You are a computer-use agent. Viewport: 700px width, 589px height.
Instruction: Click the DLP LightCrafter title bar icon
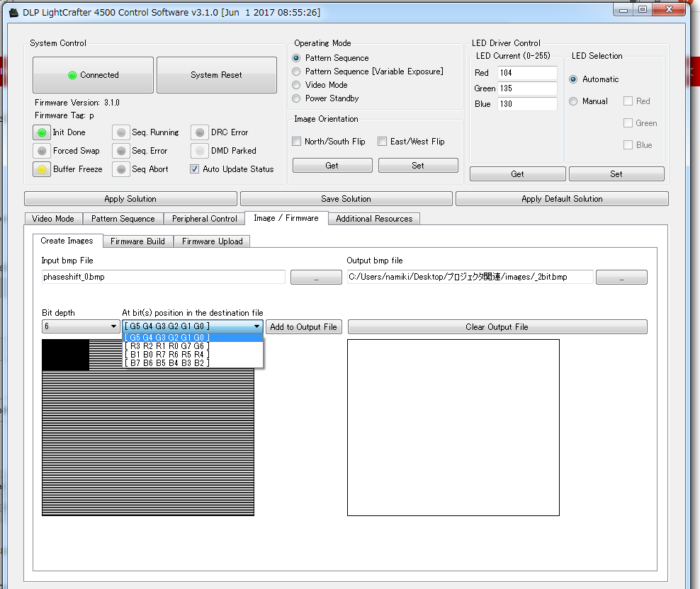point(14,13)
